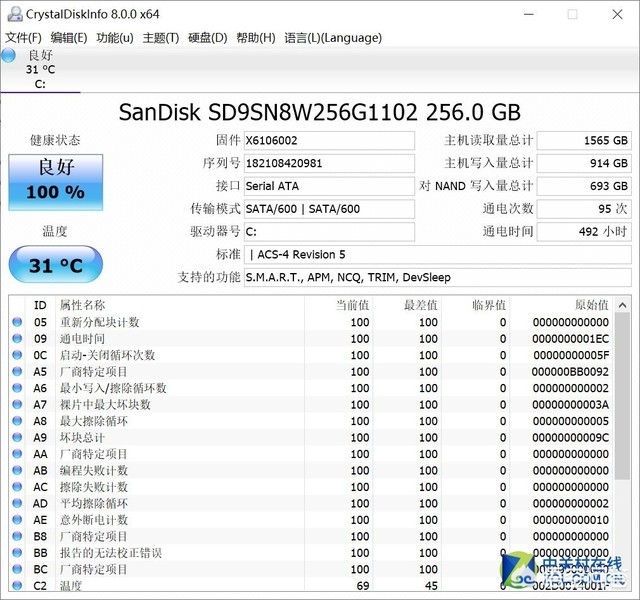This screenshot has height=600, width=640.
Task: Click the 属性名称 column header
Action: pos(180,305)
